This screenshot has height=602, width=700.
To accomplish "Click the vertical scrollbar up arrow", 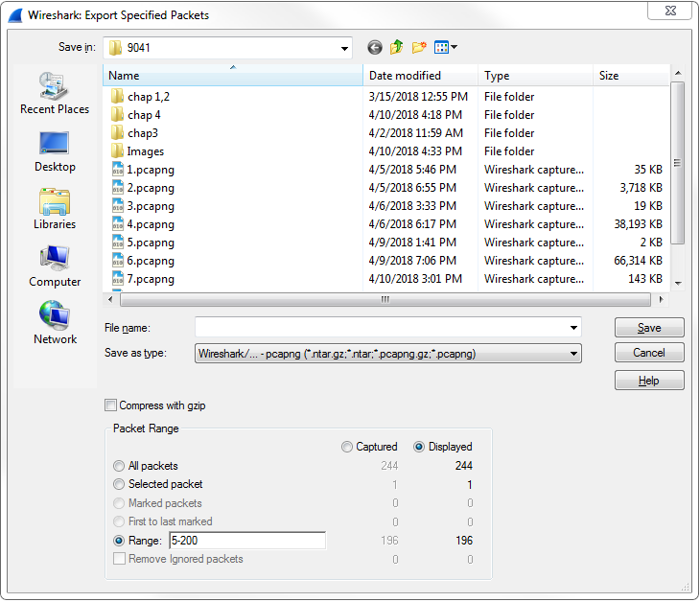I will pyautogui.click(x=678, y=73).
